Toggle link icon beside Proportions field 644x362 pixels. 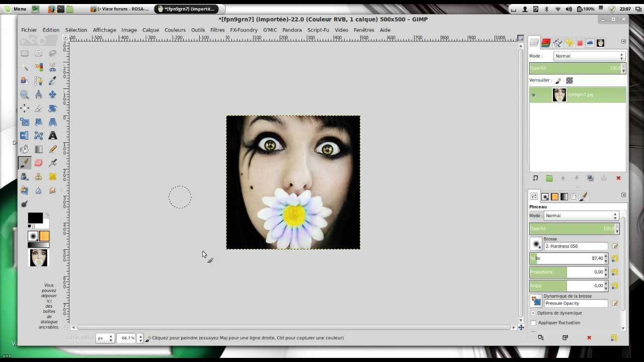[x=614, y=272]
